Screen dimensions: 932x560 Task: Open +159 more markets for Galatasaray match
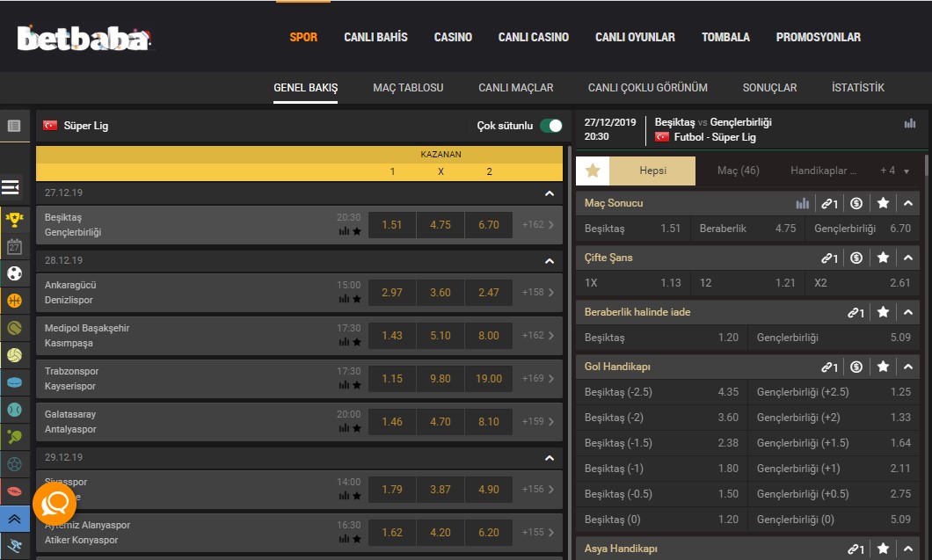(537, 421)
